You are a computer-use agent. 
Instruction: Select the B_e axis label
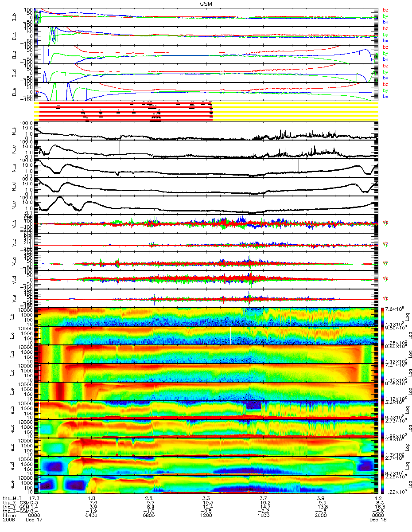tap(13, 92)
